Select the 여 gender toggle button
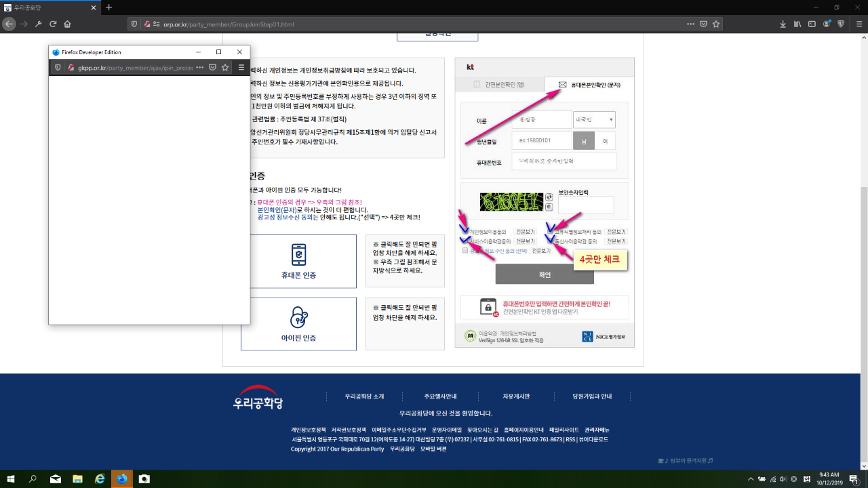The image size is (868, 488). (x=605, y=140)
